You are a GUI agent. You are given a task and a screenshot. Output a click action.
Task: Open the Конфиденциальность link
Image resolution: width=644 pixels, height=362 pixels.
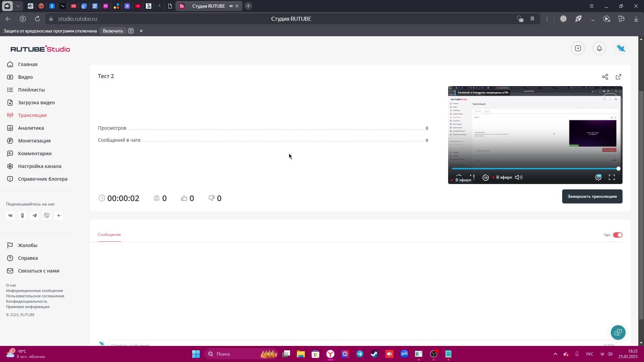[x=26, y=301]
